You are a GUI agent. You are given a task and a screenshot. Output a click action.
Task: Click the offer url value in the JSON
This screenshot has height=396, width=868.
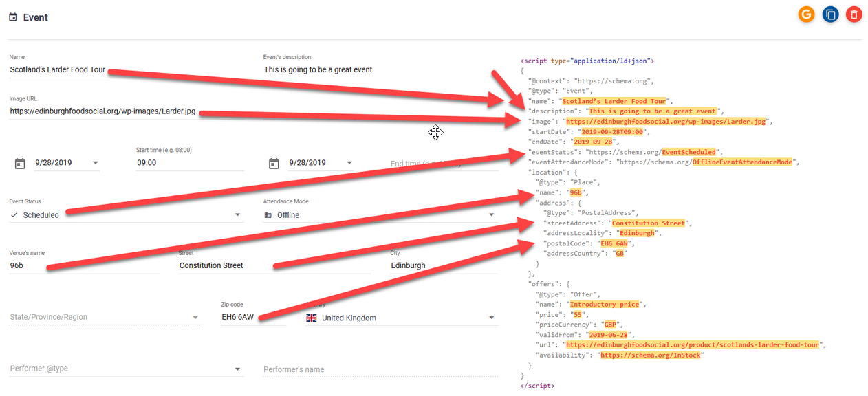(692, 345)
